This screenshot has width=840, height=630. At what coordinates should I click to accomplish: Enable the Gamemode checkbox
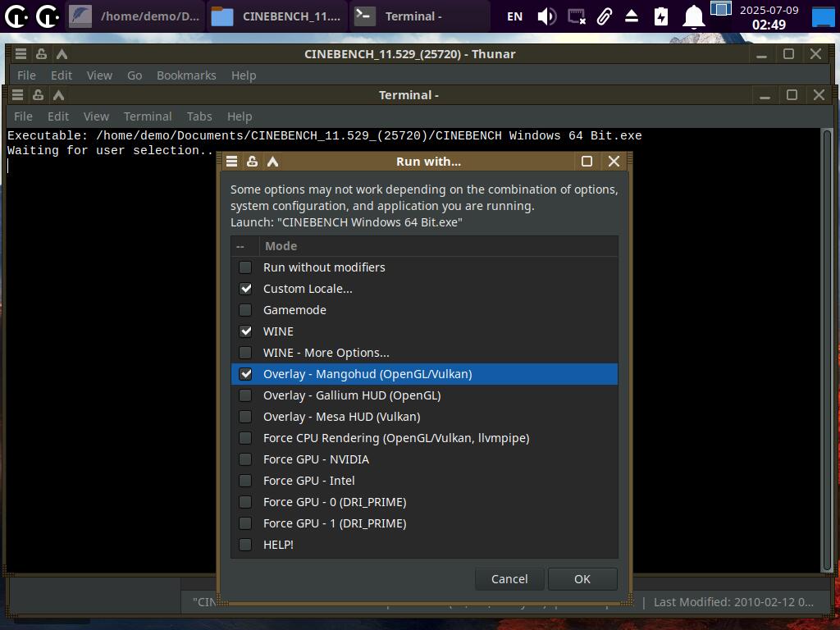[245, 310]
